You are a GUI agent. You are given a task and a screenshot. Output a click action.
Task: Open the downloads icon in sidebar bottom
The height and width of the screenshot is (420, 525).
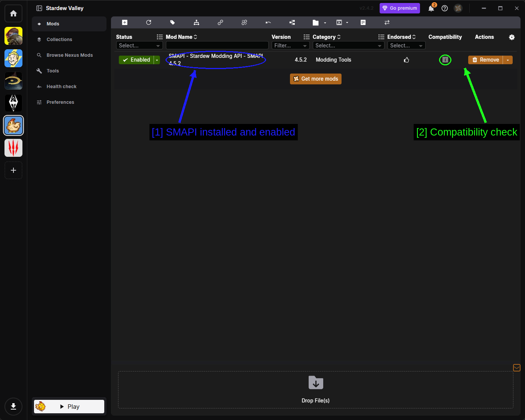pos(13,407)
